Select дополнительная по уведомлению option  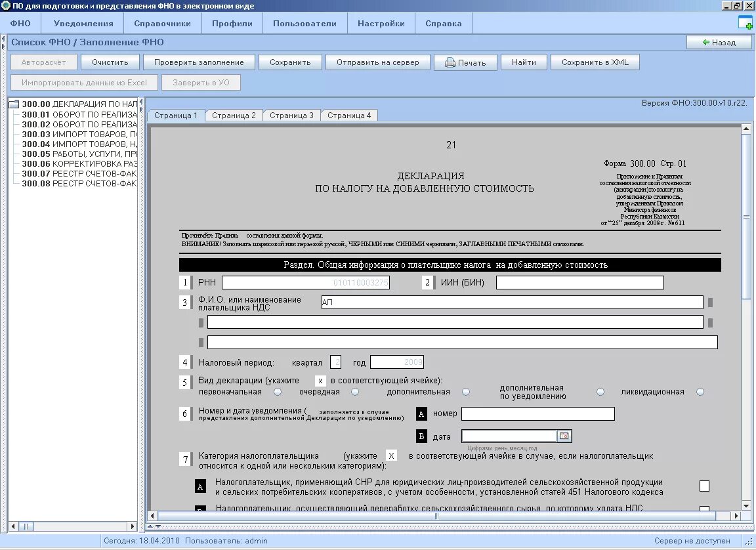(600, 392)
